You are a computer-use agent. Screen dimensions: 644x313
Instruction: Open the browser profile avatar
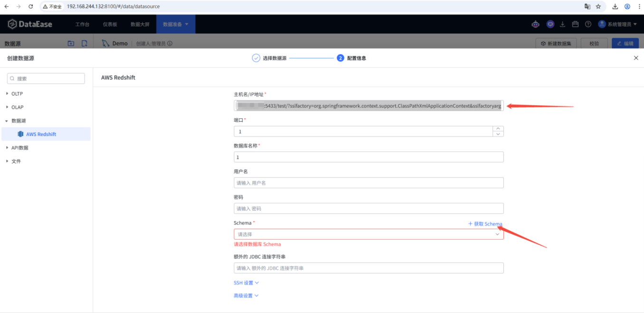pyautogui.click(x=627, y=7)
